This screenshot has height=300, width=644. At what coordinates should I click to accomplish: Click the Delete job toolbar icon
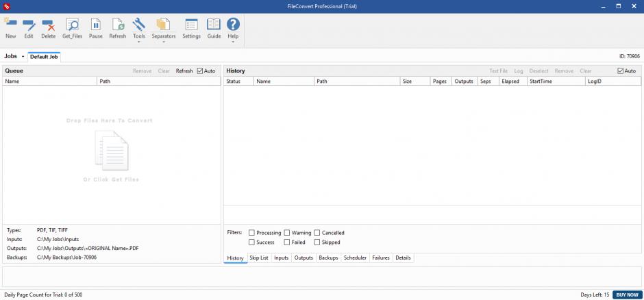[49, 24]
